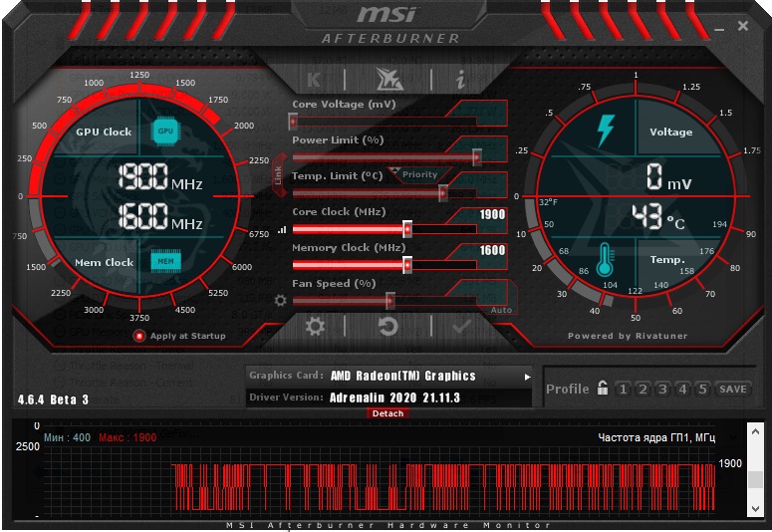
Task: Launch the OC Scanner jet icon
Action: point(388,80)
